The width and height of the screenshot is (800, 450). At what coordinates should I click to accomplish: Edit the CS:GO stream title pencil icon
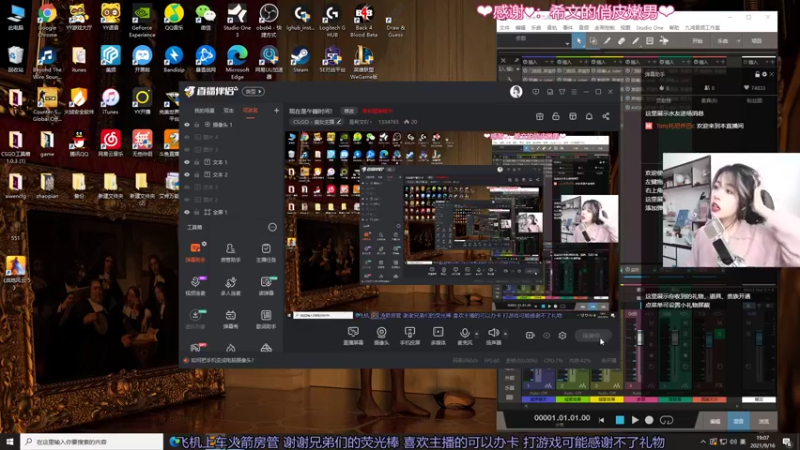pos(338,122)
